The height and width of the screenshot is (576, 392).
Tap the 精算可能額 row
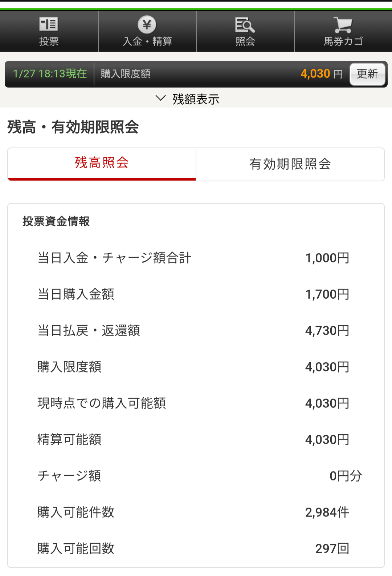(69, 440)
